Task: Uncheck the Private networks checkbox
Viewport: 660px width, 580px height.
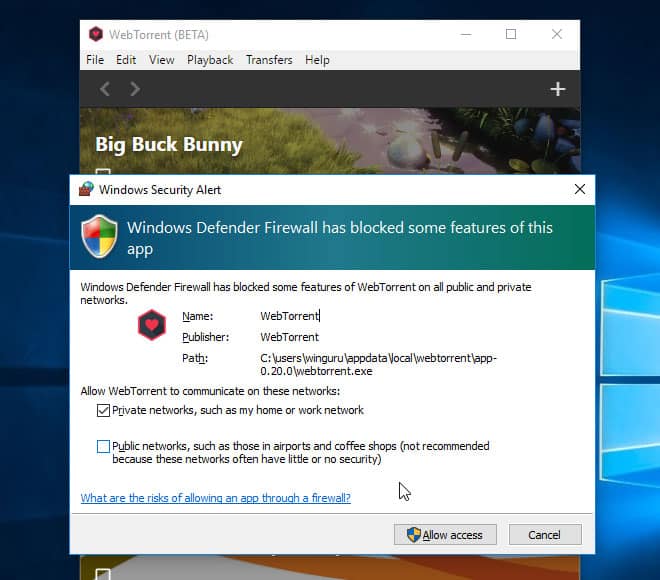Action: tap(103, 410)
